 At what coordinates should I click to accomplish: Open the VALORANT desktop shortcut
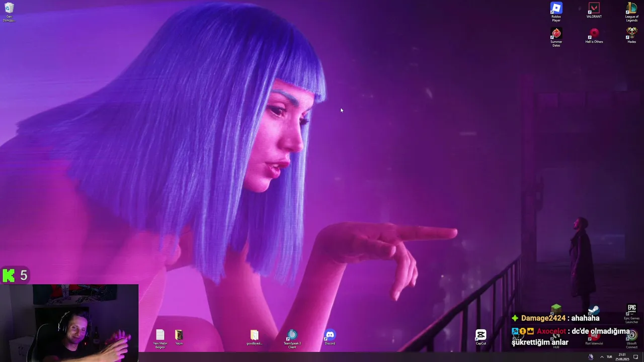click(x=594, y=11)
